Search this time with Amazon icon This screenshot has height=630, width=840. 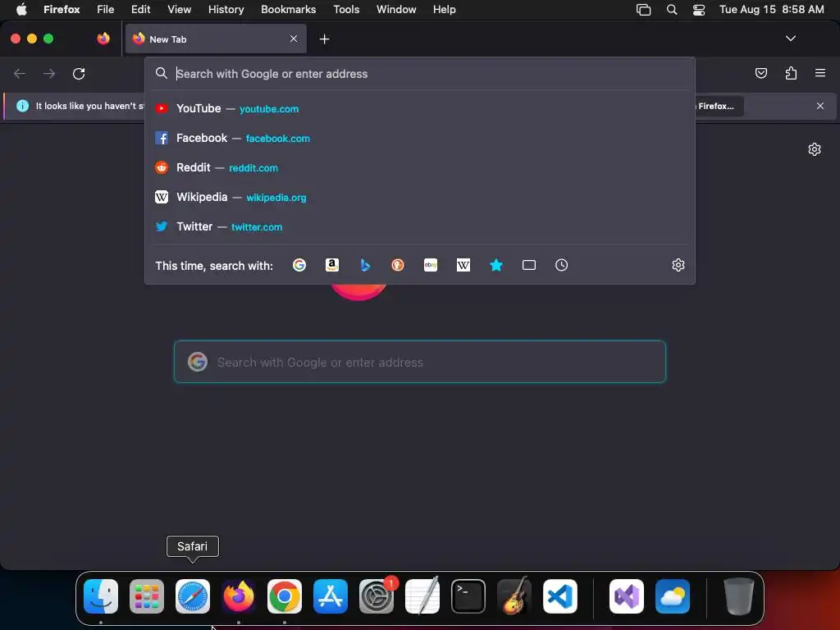(332, 265)
